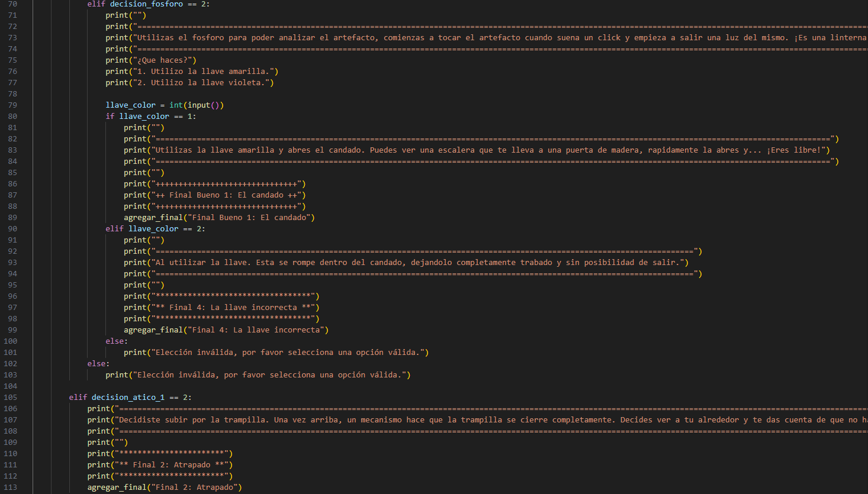The height and width of the screenshot is (494, 868).
Task: Click the 'if llave_color == 1:' condition
Action: 150,117
